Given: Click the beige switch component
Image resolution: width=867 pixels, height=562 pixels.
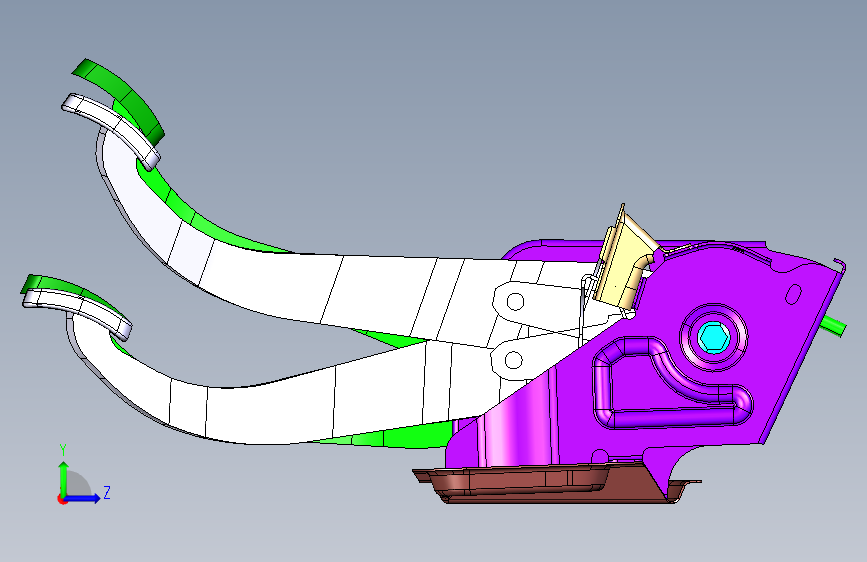Looking at the screenshot, I should pos(625,260).
